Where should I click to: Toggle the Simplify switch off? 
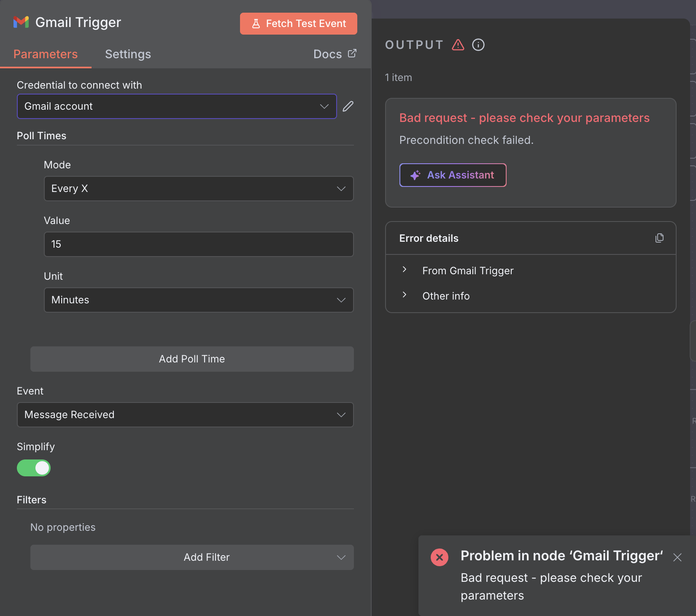pyautogui.click(x=34, y=468)
